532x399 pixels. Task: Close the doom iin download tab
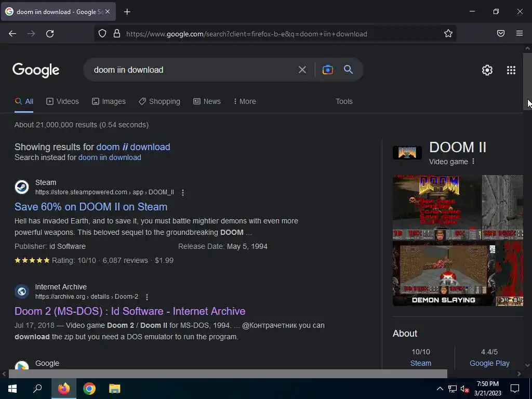(x=108, y=11)
